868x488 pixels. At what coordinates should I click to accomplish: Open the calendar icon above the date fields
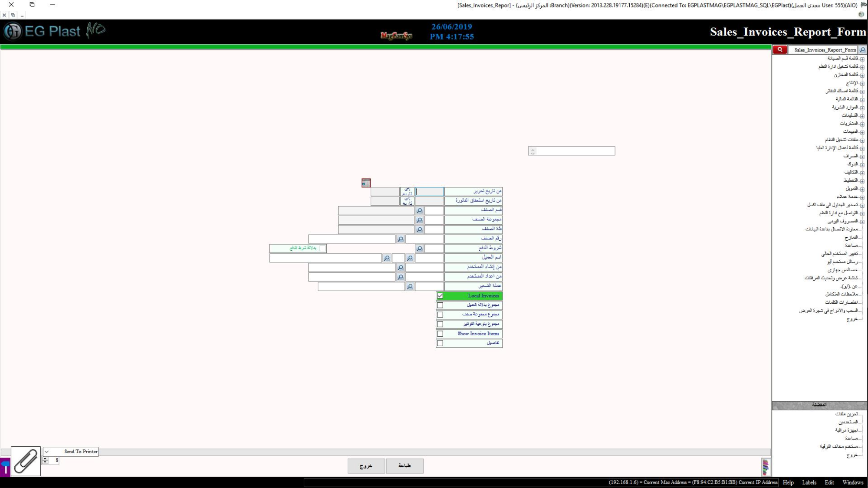point(366,183)
